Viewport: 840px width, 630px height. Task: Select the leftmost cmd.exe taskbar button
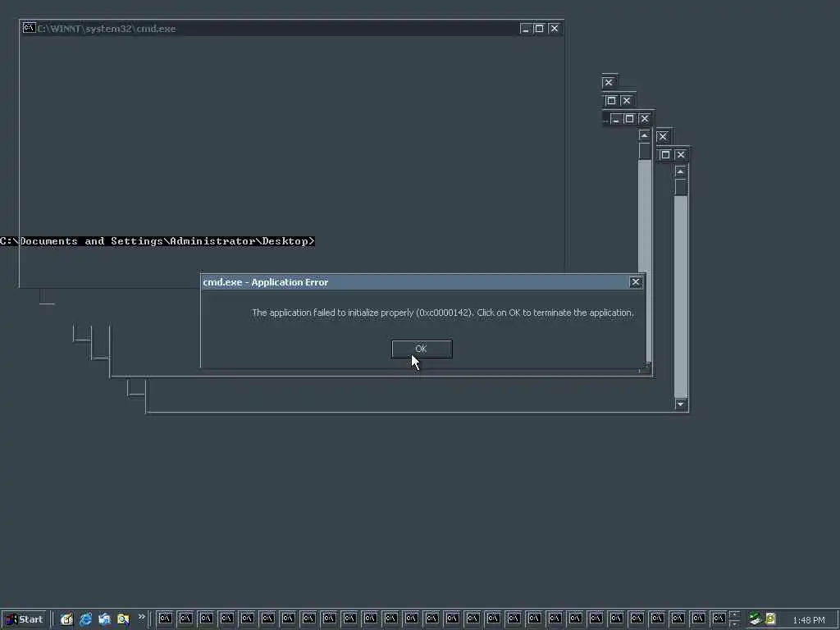(165, 619)
